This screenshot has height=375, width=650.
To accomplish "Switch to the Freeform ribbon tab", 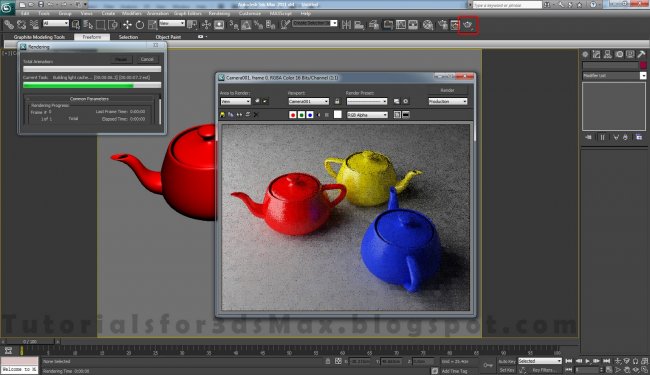I will 92,37.
